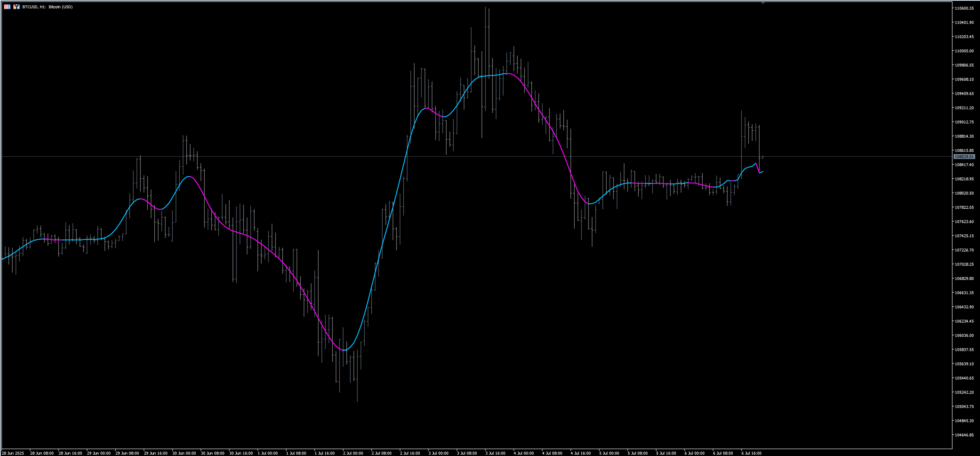
Task: Click the 3 Jul 08:00 time label
Action: (x=467, y=453)
